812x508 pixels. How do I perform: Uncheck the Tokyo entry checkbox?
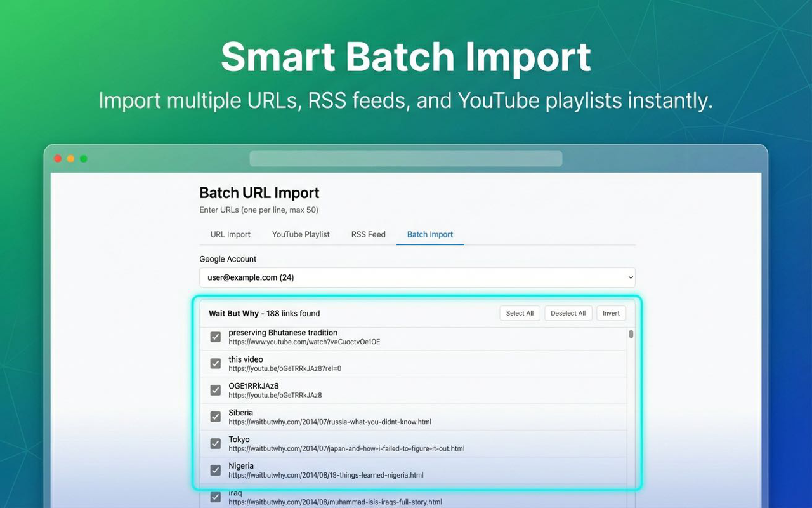pos(215,443)
